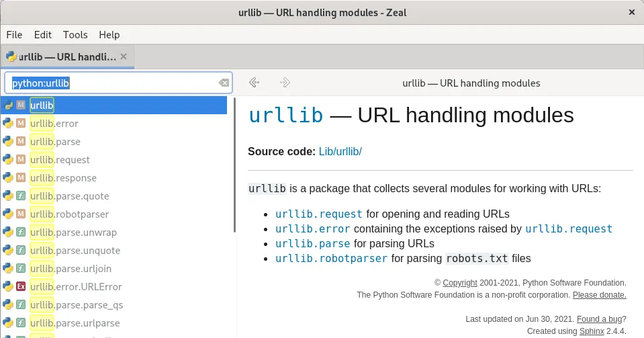Click the back navigation arrow icon
This screenshot has width=644, height=338.
(x=255, y=83)
